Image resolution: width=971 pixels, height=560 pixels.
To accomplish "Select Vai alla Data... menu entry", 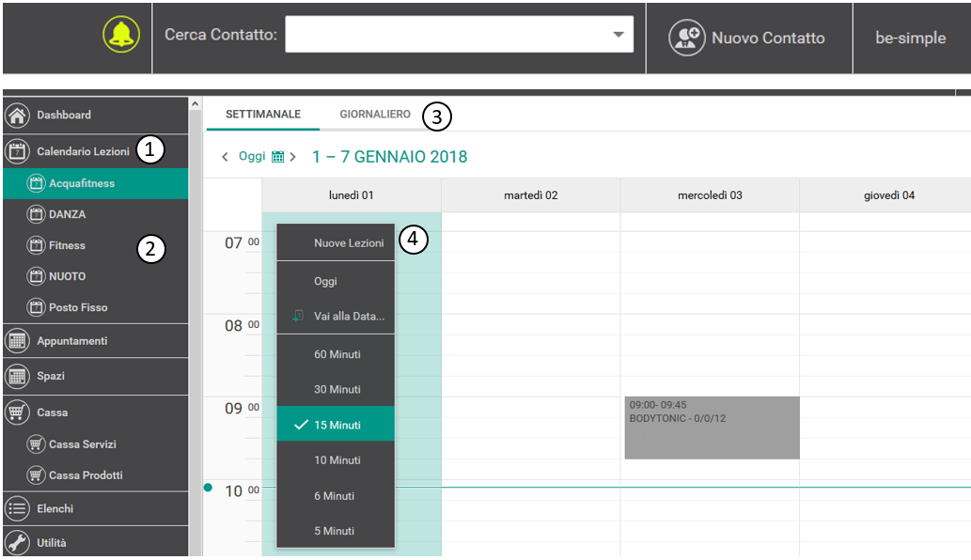I will (336, 316).
